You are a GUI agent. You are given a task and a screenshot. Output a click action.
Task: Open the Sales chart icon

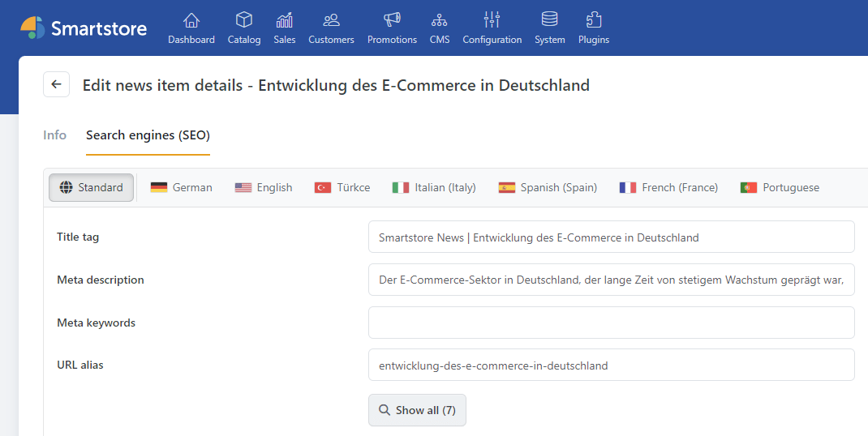285,20
